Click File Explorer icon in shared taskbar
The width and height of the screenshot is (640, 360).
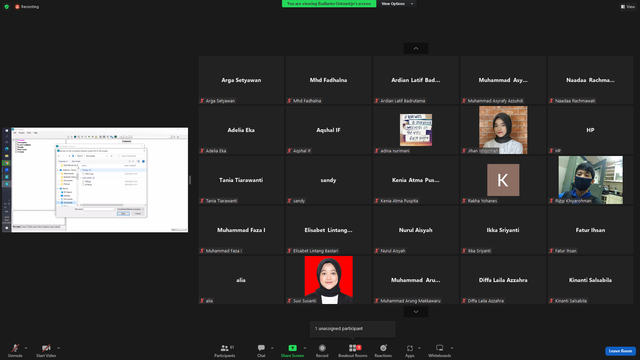click(x=7, y=156)
